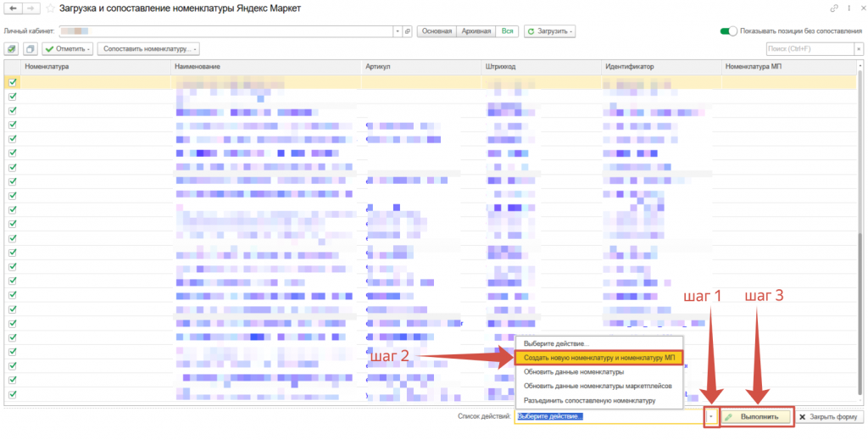
Task: Uncheck the last row checkbox in table
Action: tap(13, 394)
